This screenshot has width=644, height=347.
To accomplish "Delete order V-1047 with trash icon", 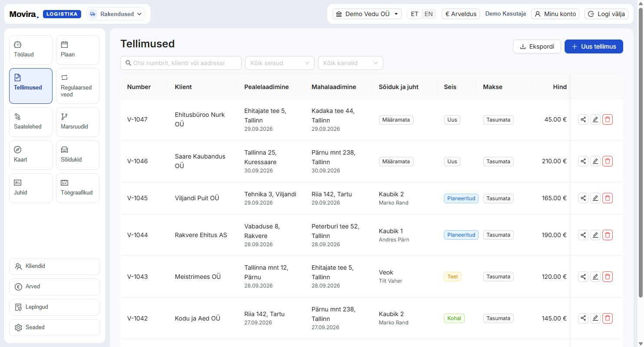I will (x=608, y=119).
